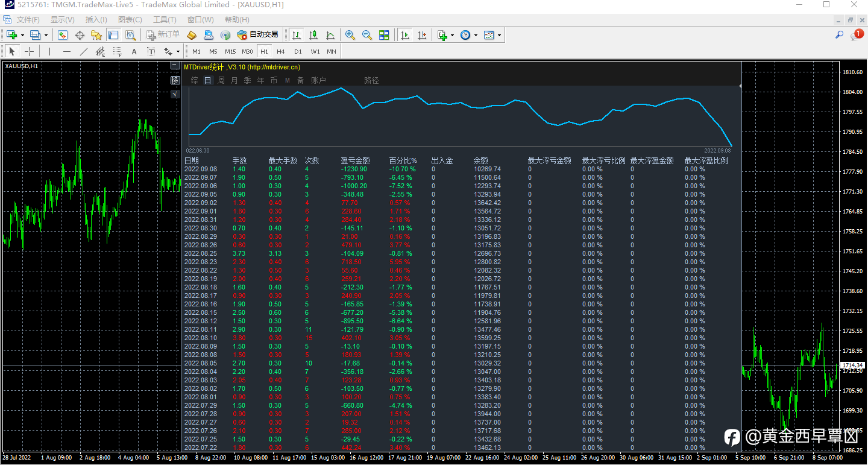Open the 插入(I) menu
The height and width of the screenshot is (465, 868).
coord(96,20)
